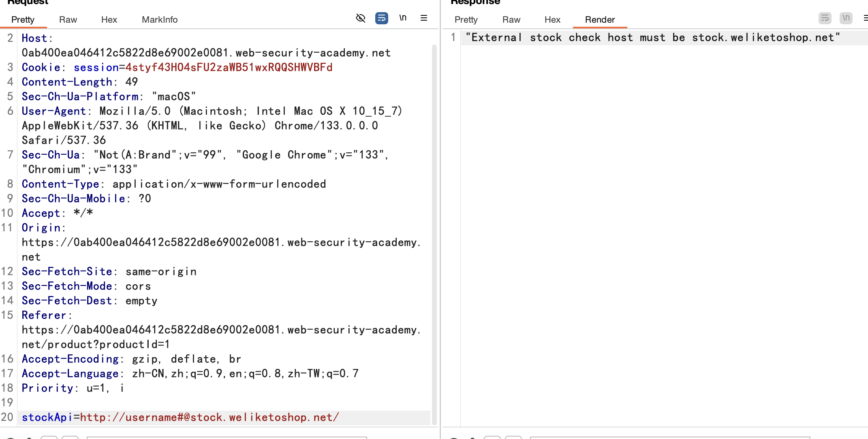Switch to the Response Pretty tab

tap(466, 19)
